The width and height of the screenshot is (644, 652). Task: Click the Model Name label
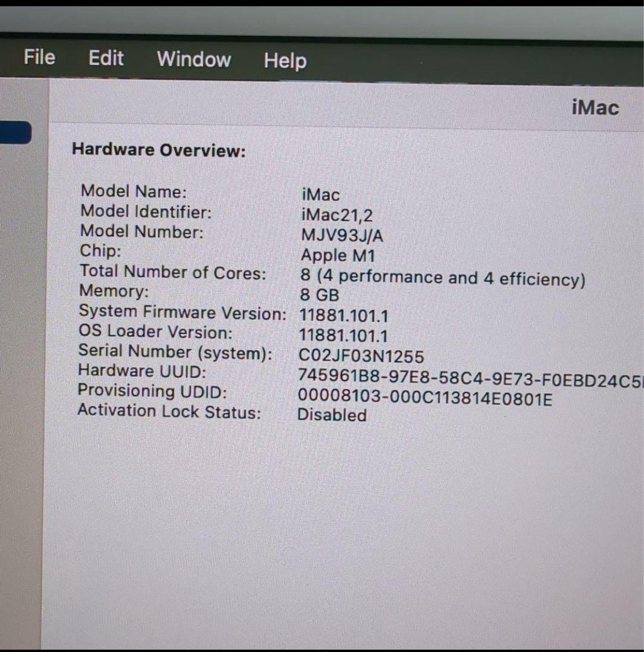pos(134,191)
